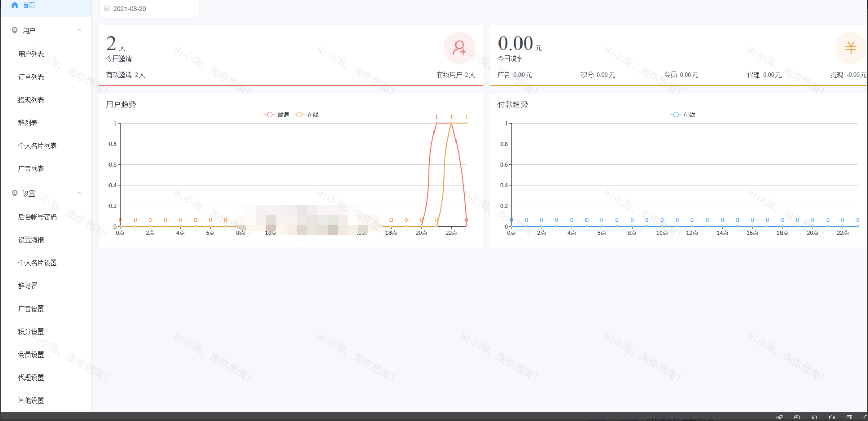868x421 pixels.
Task: Click the 今日流水 label
Action: 511,59
